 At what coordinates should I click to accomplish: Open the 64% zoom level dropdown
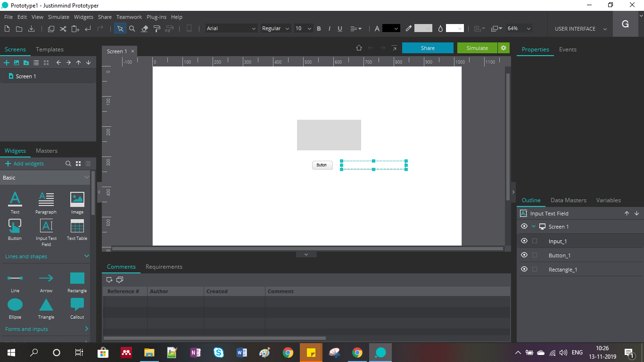pos(519,29)
